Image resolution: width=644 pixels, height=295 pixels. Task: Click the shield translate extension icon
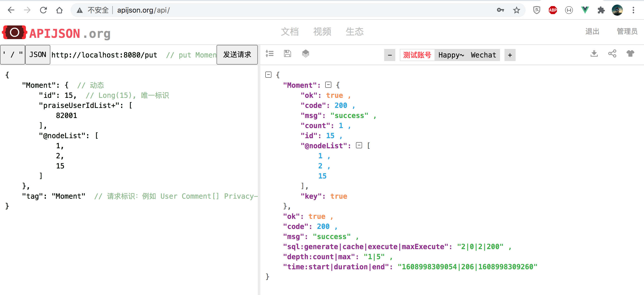click(536, 10)
